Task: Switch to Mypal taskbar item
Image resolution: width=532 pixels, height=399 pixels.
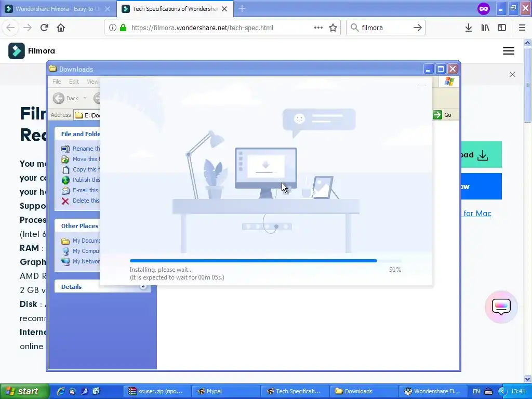Action: tap(225, 391)
